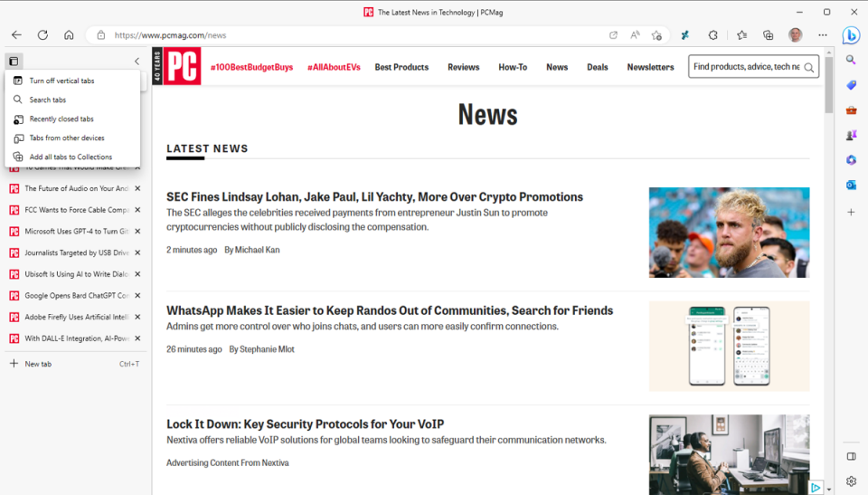Open the browser extensions puzzle icon
The width and height of the screenshot is (868, 495).
713,35
